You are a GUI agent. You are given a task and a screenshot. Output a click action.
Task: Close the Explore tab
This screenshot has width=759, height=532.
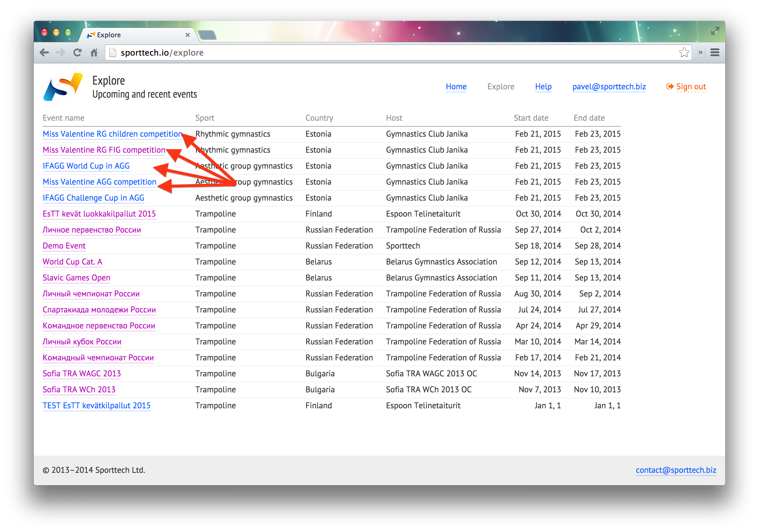pyautogui.click(x=187, y=35)
